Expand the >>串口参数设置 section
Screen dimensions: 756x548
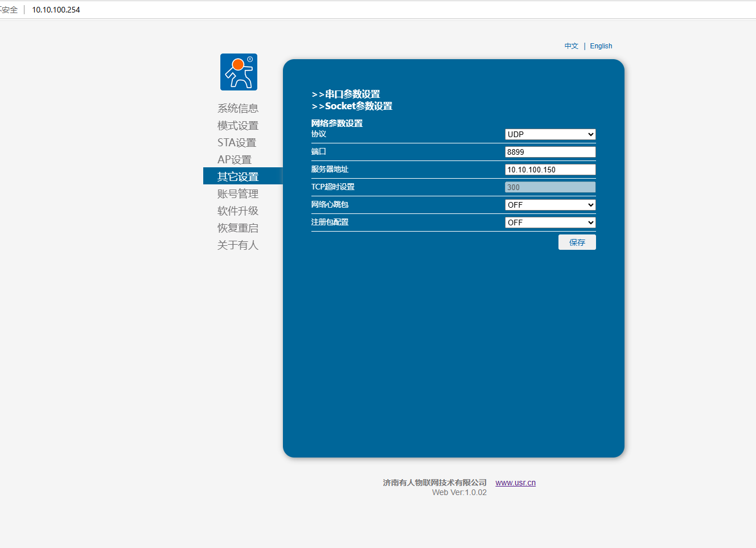(x=346, y=94)
